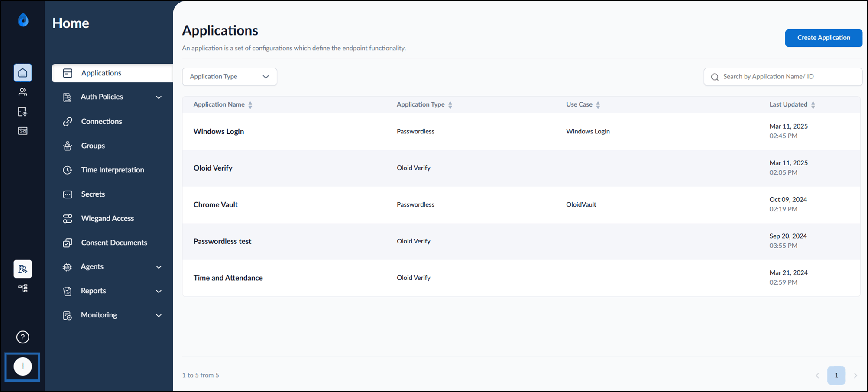The width and height of the screenshot is (868, 392).
Task: Open the device wifi icon in rail
Action: (23, 112)
